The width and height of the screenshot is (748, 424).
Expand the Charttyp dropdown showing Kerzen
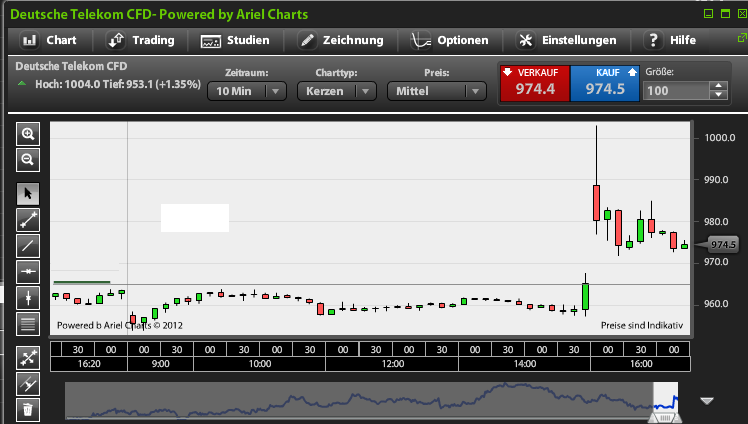pyautogui.click(x=337, y=91)
